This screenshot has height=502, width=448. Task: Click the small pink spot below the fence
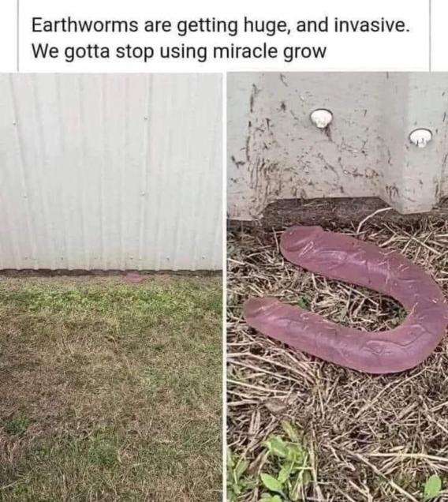(x=134, y=278)
